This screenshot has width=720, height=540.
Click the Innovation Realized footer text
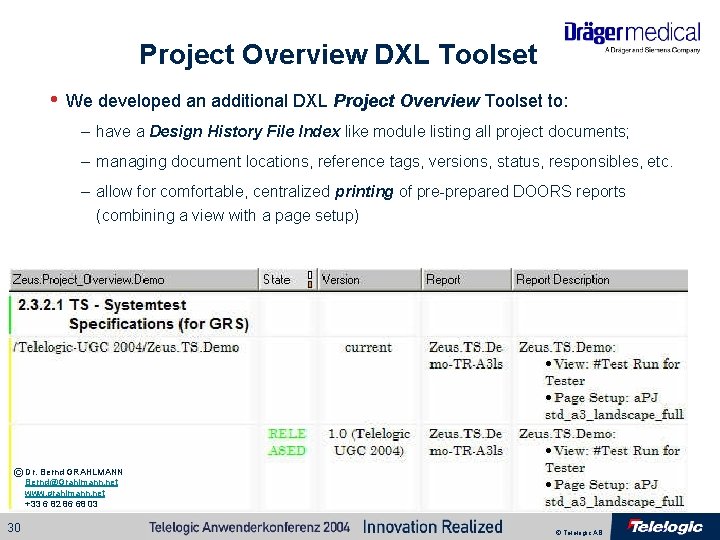click(433, 526)
